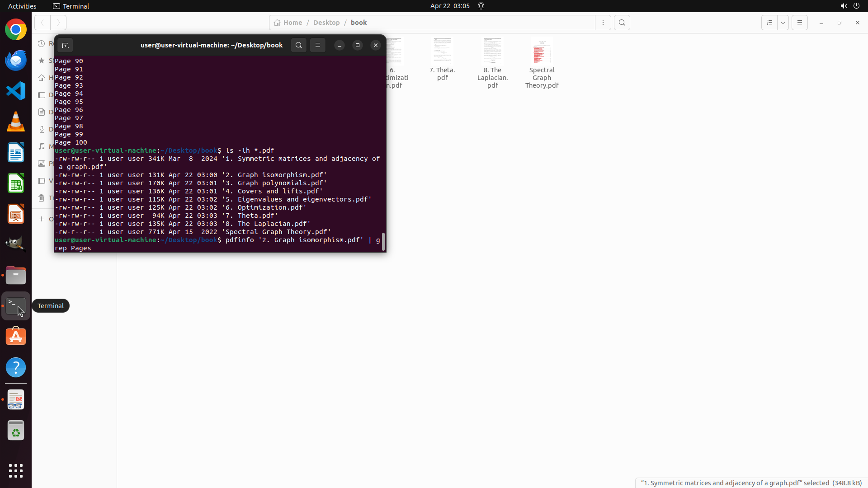Click the terminal scrollbar
Viewport: 868px width, 488px height.
click(x=383, y=242)
